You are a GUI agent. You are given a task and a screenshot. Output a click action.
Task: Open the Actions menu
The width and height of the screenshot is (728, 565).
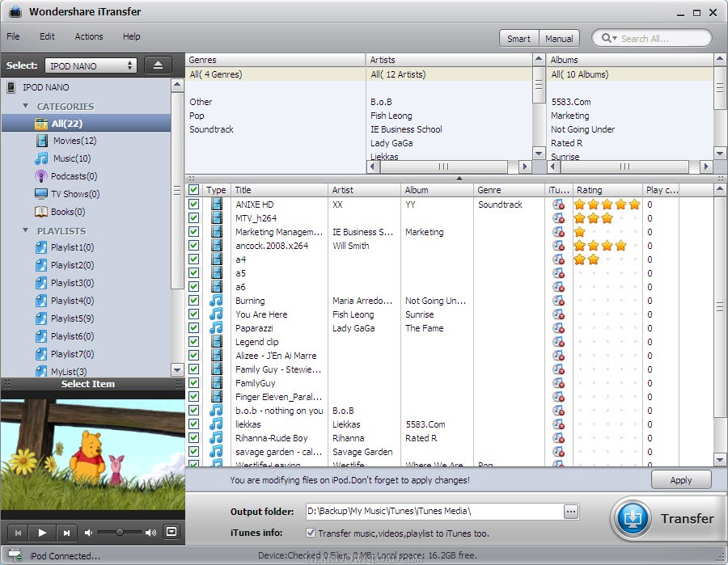pyautogui.click(x=89, y=36)
